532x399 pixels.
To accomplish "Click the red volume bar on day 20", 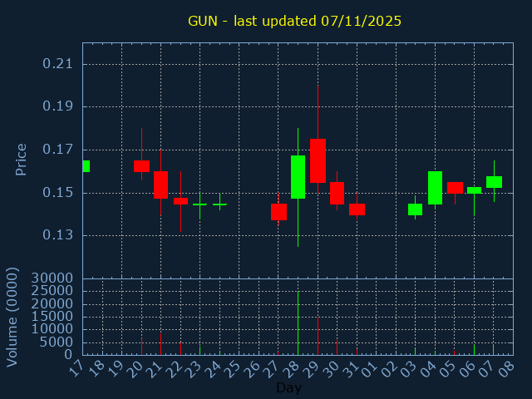I will coord(141,346).
